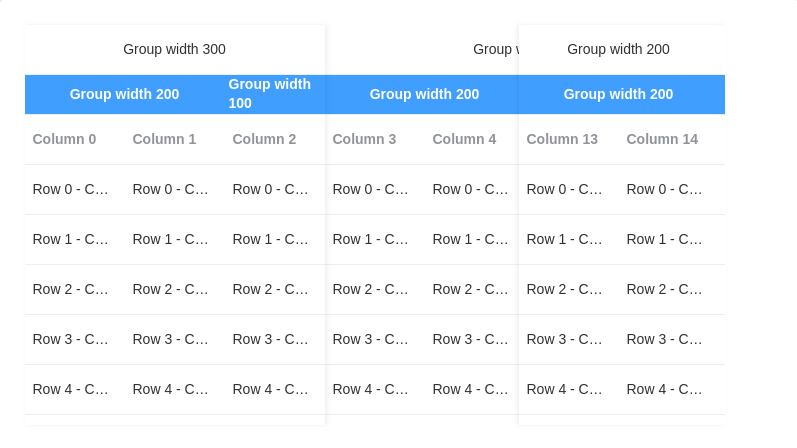
Task: Select the Row 2 cell under Column 4
Action: [472, 289]
